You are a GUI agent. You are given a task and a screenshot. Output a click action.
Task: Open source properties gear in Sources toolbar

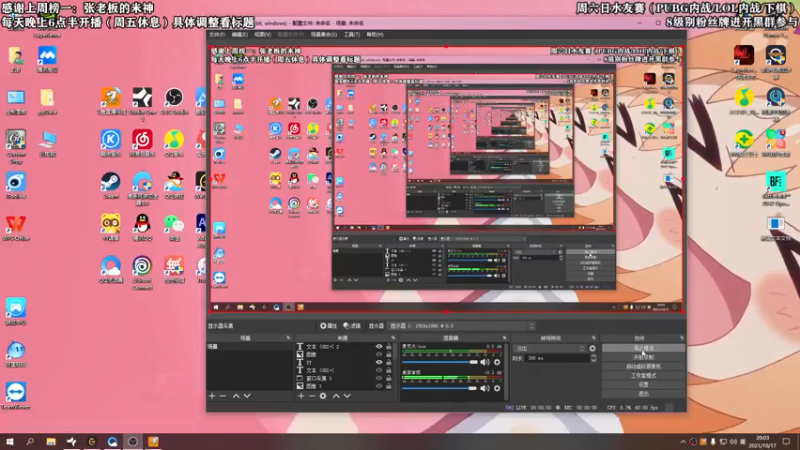[x=323, y=396]
